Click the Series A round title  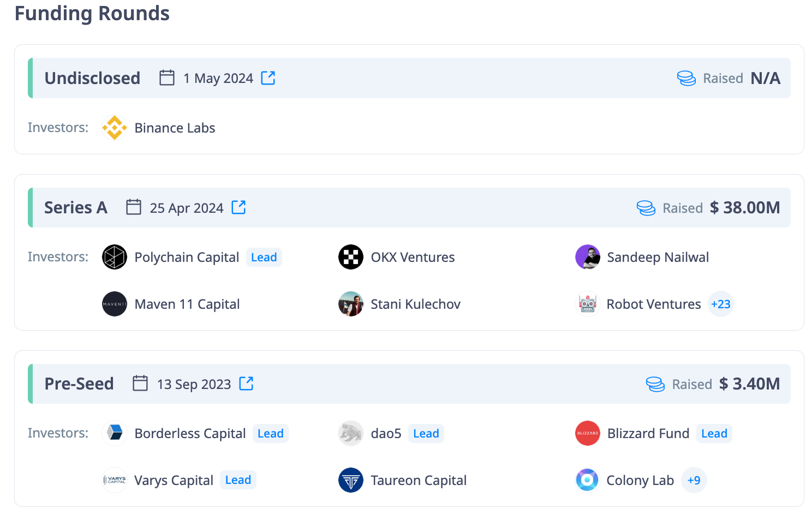click(x=76, y=207)
